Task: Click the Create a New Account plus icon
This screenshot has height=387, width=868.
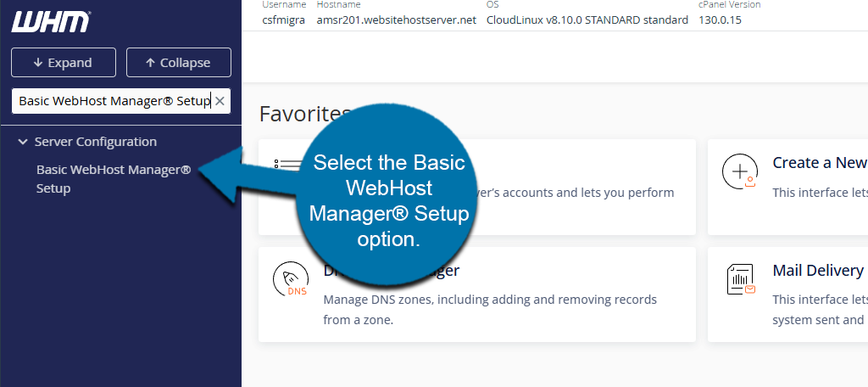Action: click(x=738, y=172)
